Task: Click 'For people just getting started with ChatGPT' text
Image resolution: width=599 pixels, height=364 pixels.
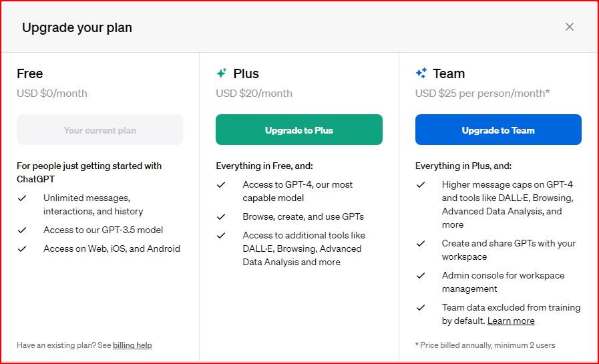Action: pos(89,172)
